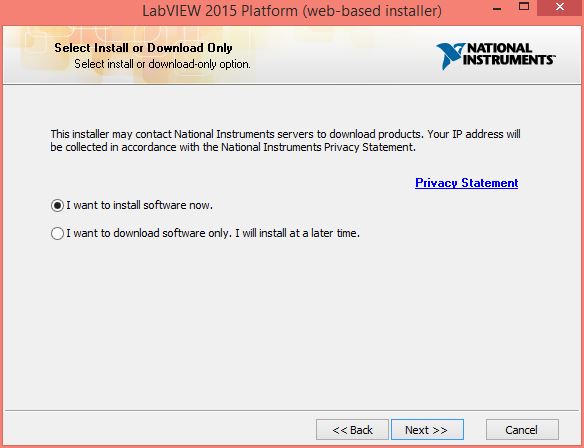Go to the previous step with Back
Screen dimensions: 584x448
[x=352, y=430]
